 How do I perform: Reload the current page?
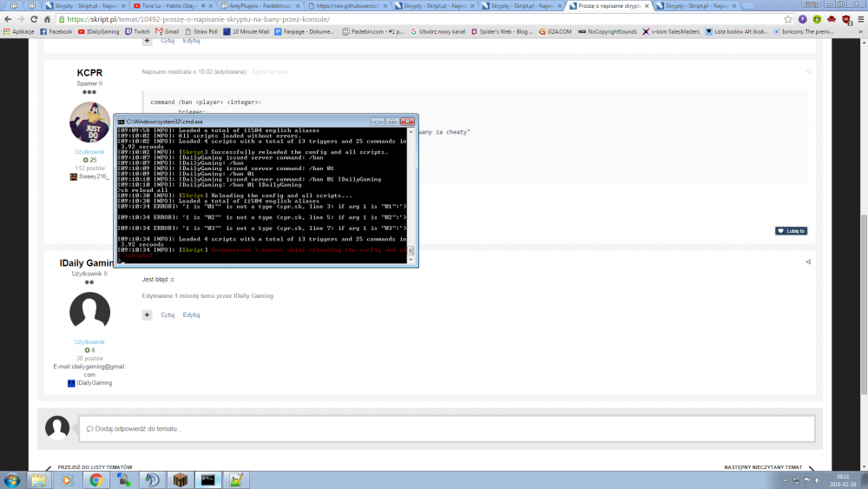(x=35, y=19)
